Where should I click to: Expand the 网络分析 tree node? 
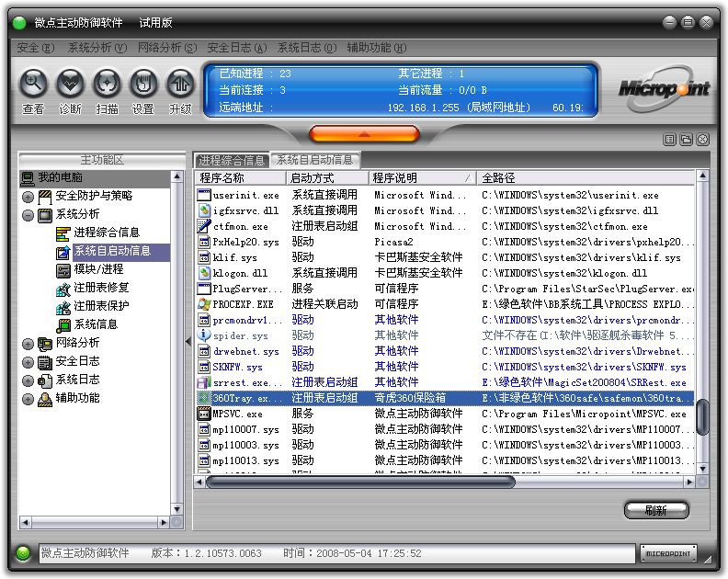pos(28,344)
